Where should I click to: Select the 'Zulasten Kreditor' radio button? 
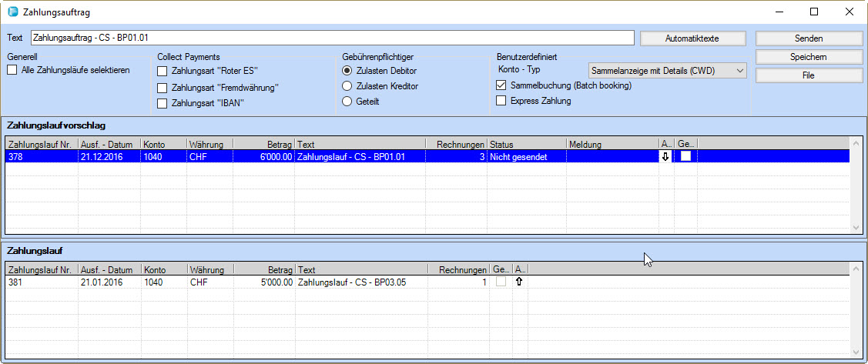347,86
